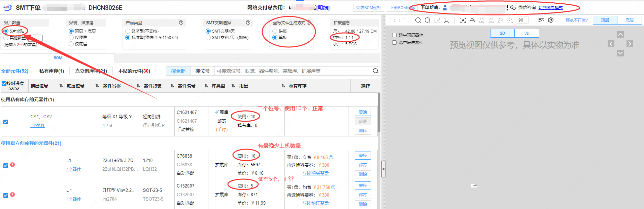Choose SMT交期2天 (加急) radio option
This screenshot has height=209, width=644.
[208, 37]
